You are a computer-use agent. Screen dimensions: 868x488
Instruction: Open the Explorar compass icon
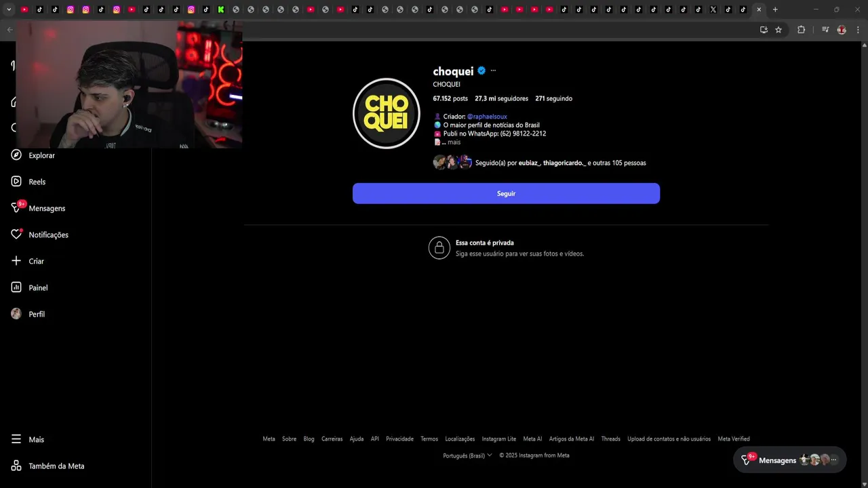(16, 155)
